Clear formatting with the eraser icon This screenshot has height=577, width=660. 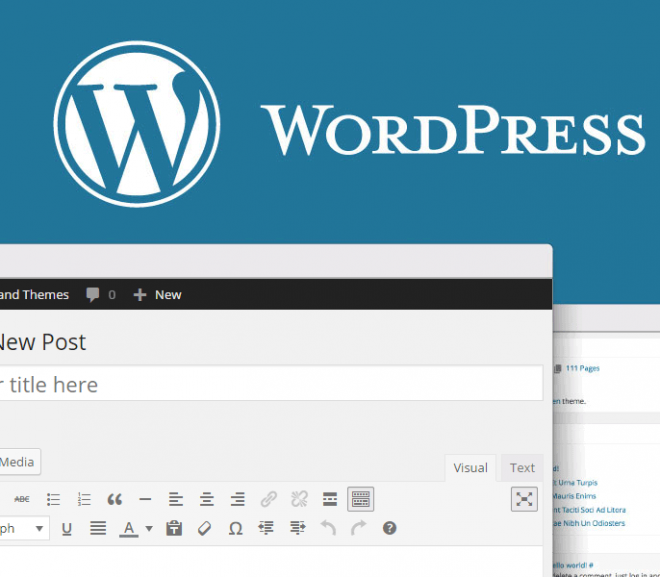[205, 528]
